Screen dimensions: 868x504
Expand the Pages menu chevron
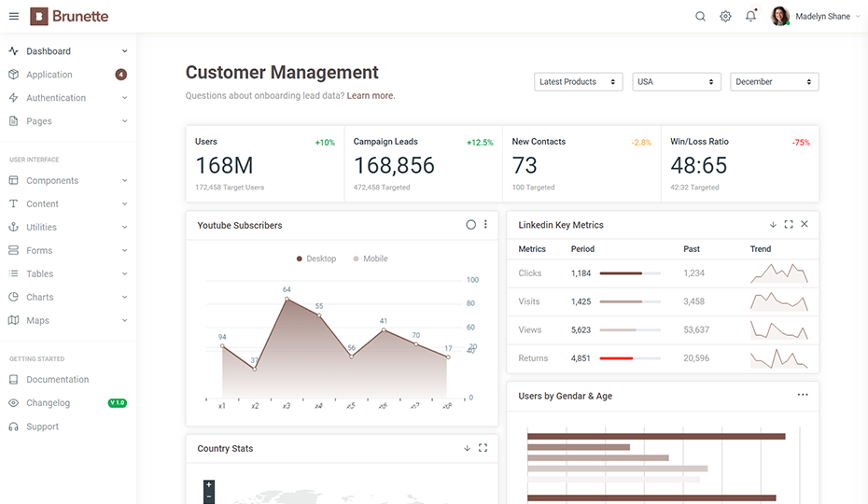(x=124, y=120)
